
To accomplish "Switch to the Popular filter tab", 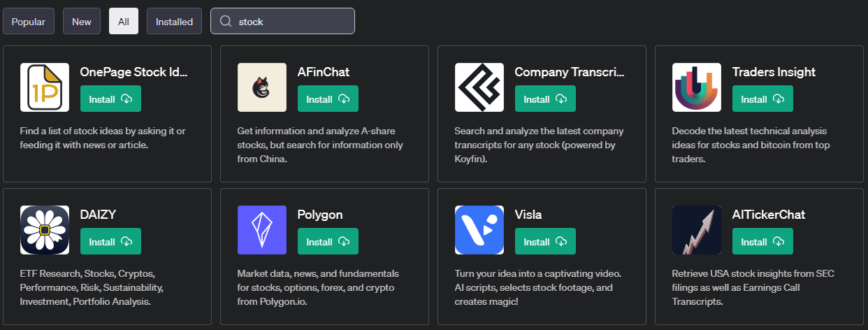I will point(29,22).
